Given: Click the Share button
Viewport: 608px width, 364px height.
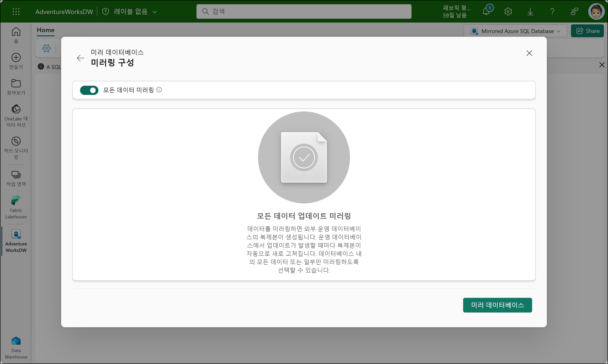Looking at the screenshot, I should coord(587,31).
